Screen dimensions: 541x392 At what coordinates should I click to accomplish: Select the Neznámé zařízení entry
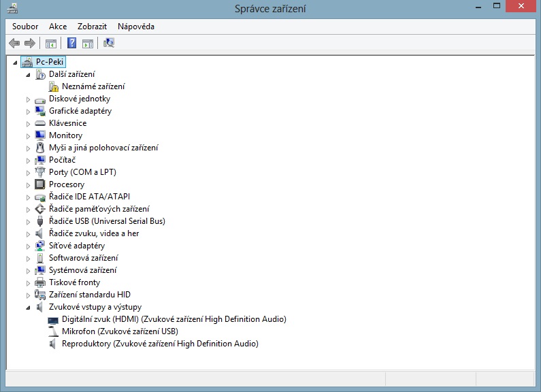[93, 86]
